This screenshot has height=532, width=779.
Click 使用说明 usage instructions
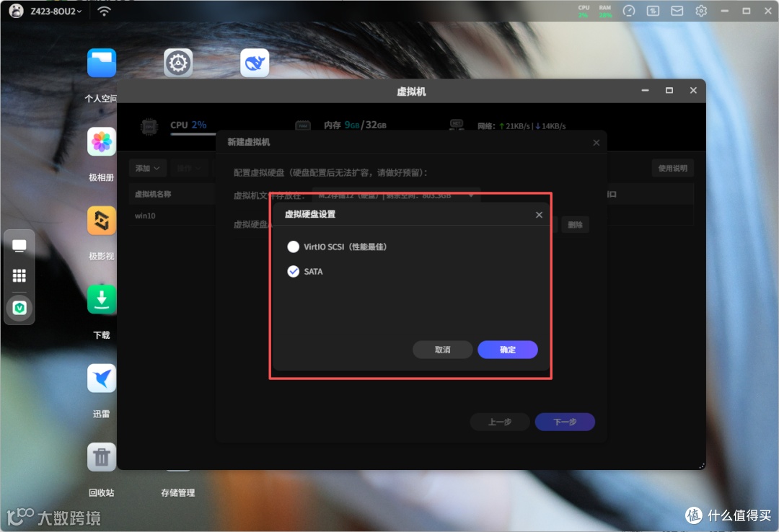pyautogui.click(x=672, y=167)
